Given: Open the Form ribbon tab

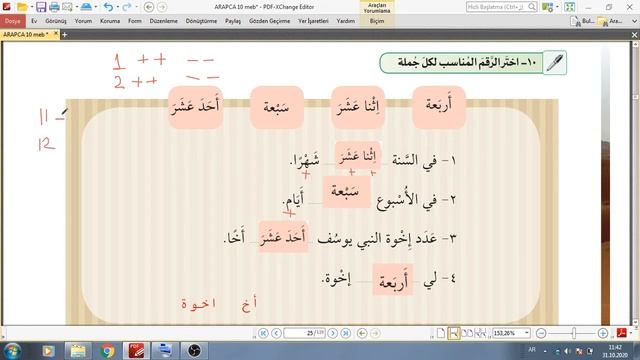Looking at the screenshot, I should click(x=135, y=21).
